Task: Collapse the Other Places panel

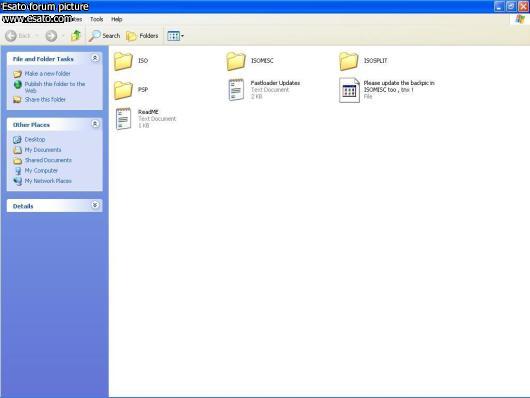Action: (95, 124)
